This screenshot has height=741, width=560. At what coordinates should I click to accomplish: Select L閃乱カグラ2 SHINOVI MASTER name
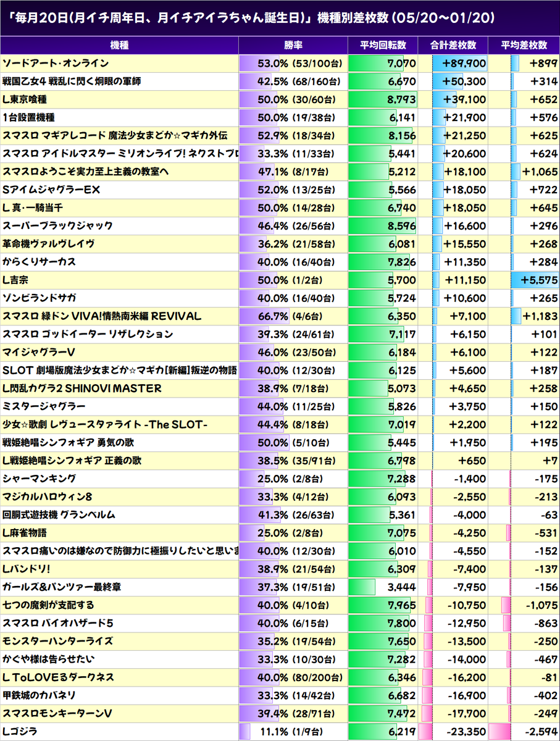(82, 388)
